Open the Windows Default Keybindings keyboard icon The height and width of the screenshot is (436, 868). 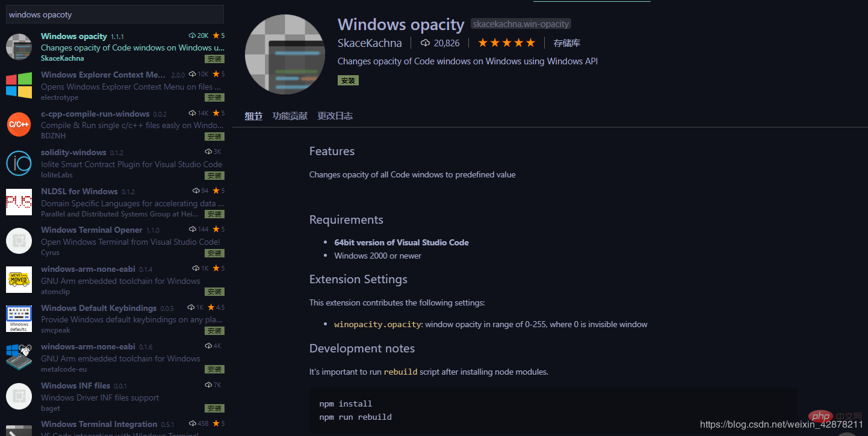click(x=19, y=319)
